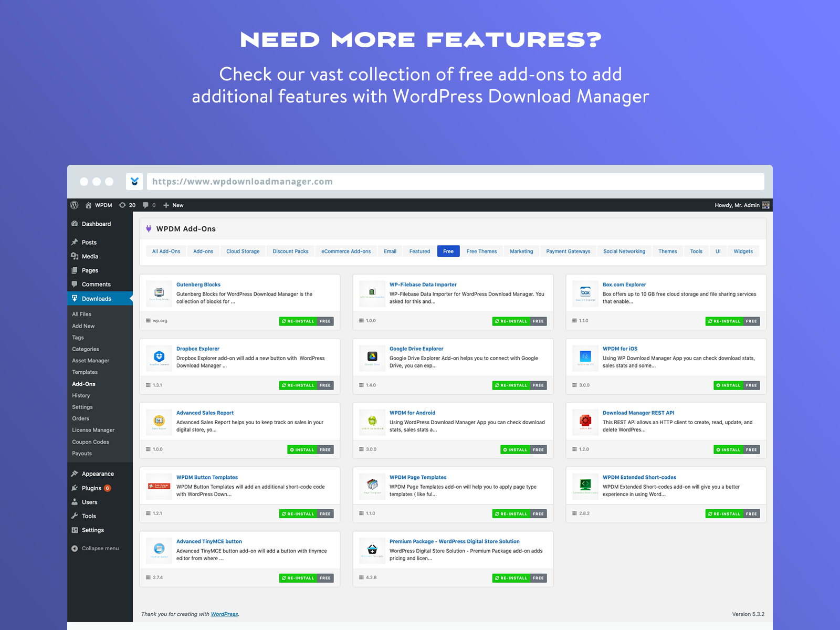This screenshot has height=630, width=840.
Task: Click the Appearance brush icon
Action: 75,474
